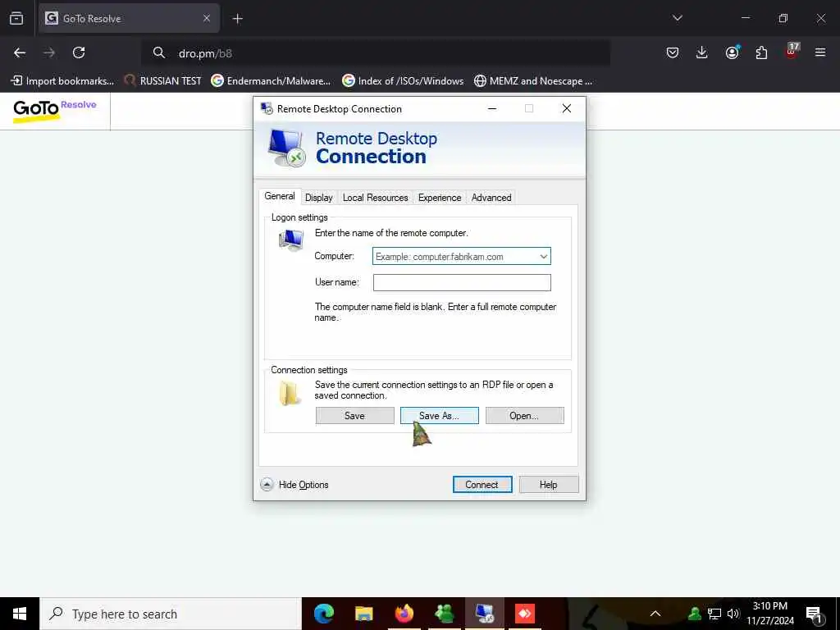This screenshot has height=630, width=840.
Task: Click the Remote Desktop title bar icon
Action: coord(267,109)
